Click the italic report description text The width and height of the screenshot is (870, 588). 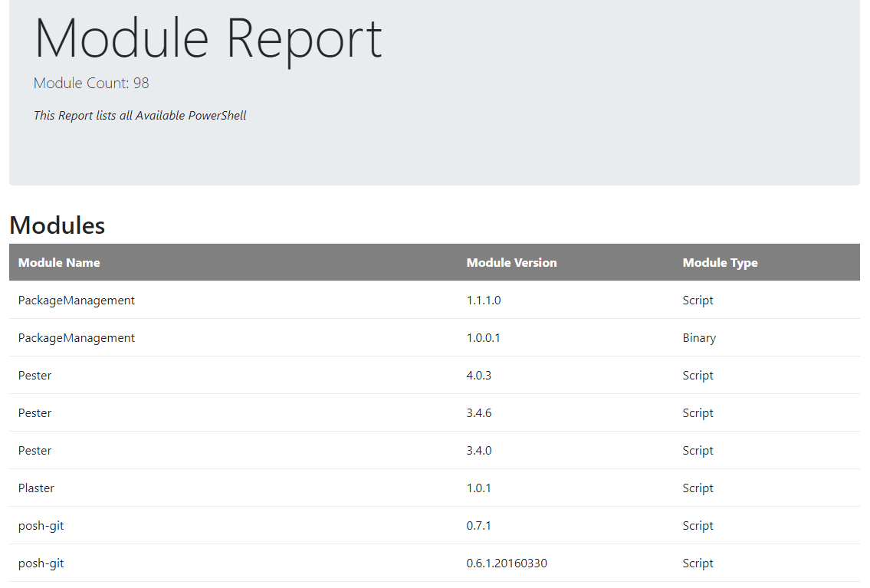click(x=140, y=116)
